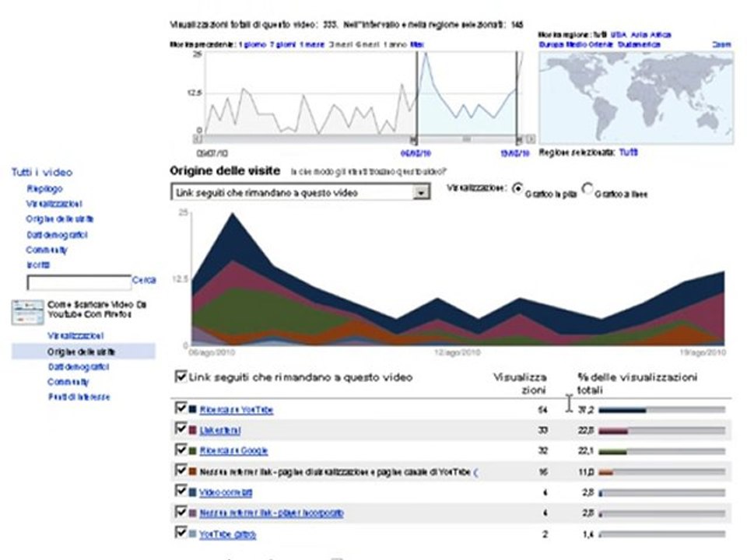Show the last '1 mese' time range
This screenshot has height=560, width=747.
pos(312,44)
